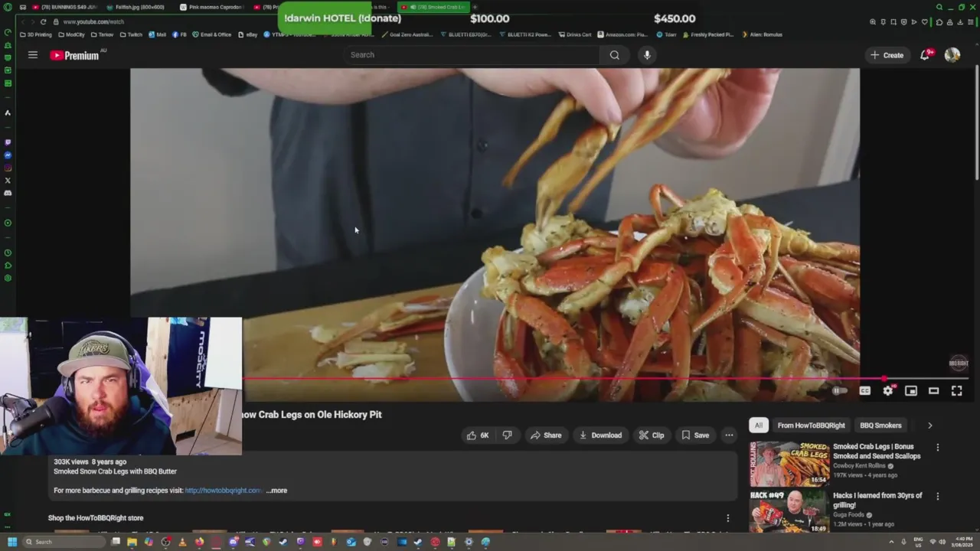Open Smoked Crab Legs Cowboy Kent Rollins thumbnail

pyautogui.click(x=789, y=463)
